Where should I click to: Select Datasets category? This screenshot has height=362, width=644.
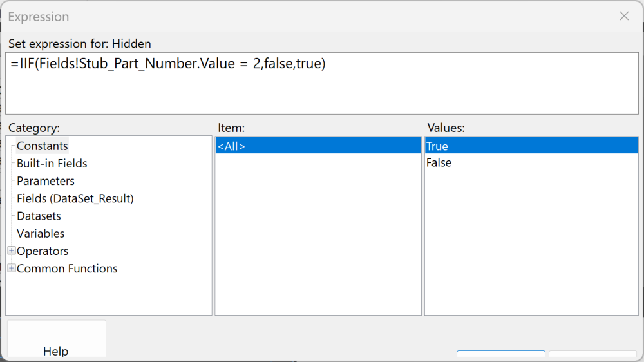[x=39, y=216]
